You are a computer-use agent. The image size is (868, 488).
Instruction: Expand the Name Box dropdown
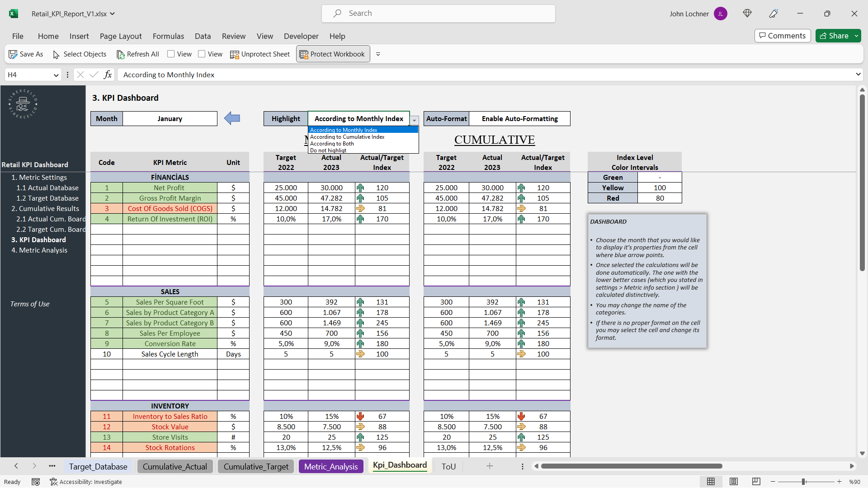click(x=56, y=75)
